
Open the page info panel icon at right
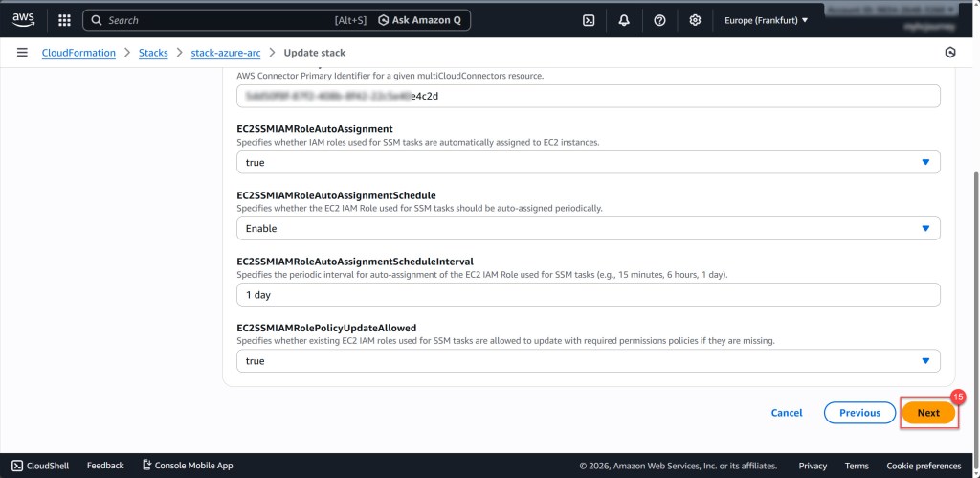[949, 53]
